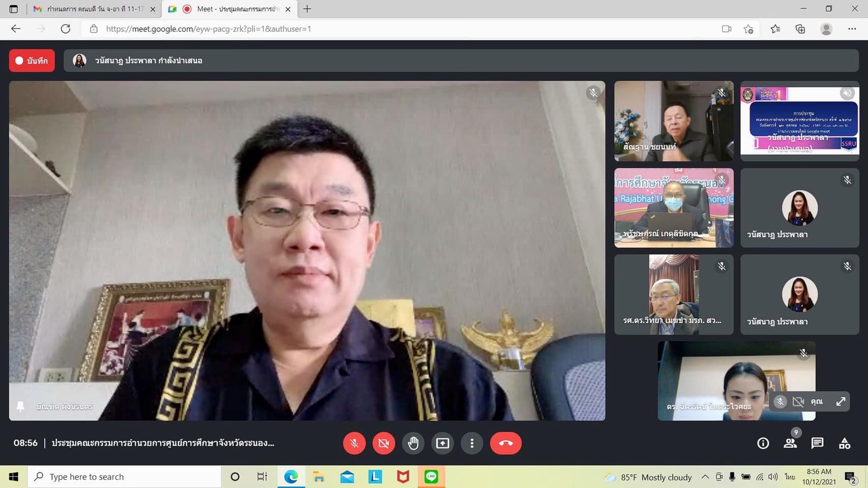868x488 pixels.
Task: Open the Activities shapes icon
Action: (845, 443)
